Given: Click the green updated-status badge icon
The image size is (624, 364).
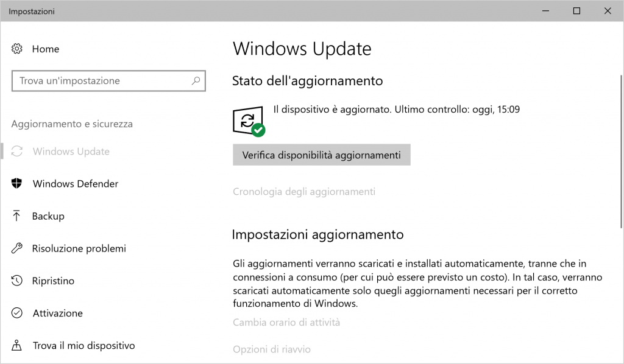Looking at the screenshot, I should 258,129.
